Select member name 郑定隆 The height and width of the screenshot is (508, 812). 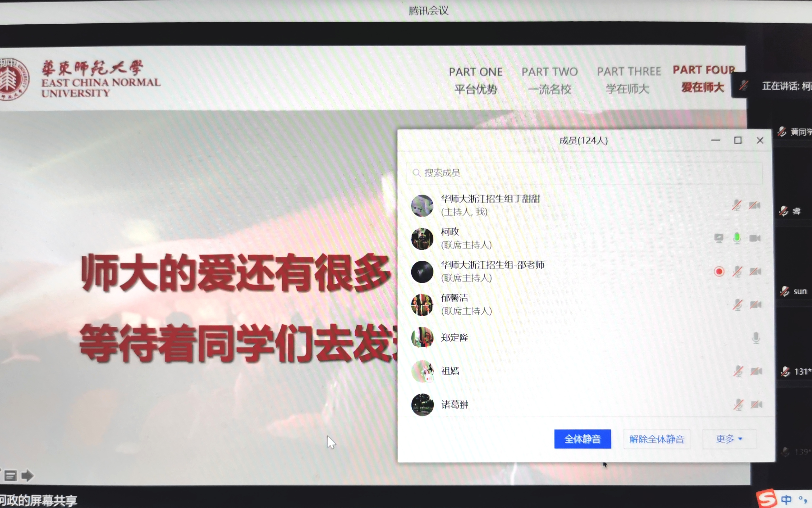pos(454,338)
